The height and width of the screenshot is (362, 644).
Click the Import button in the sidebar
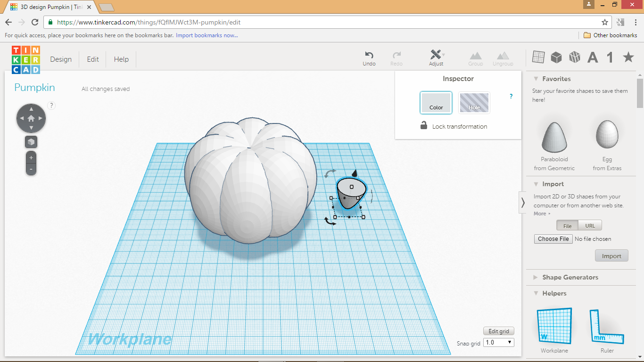[611, 255]
